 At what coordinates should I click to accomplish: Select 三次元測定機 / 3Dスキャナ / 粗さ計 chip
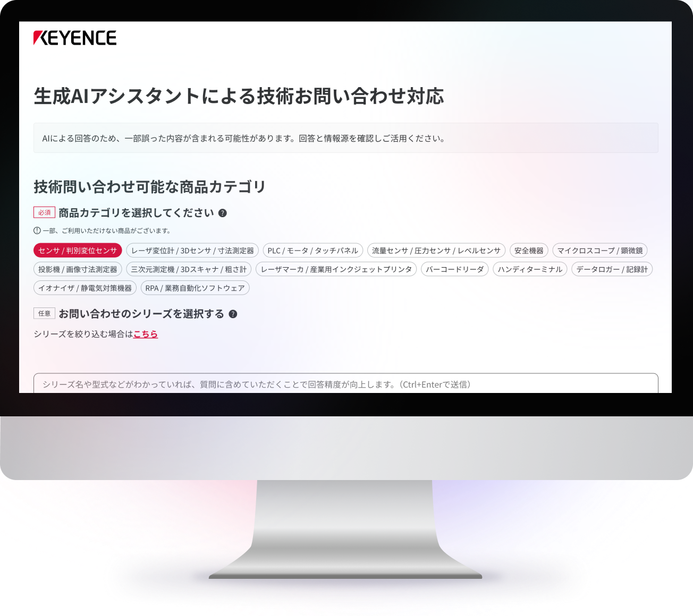(189, 269)
